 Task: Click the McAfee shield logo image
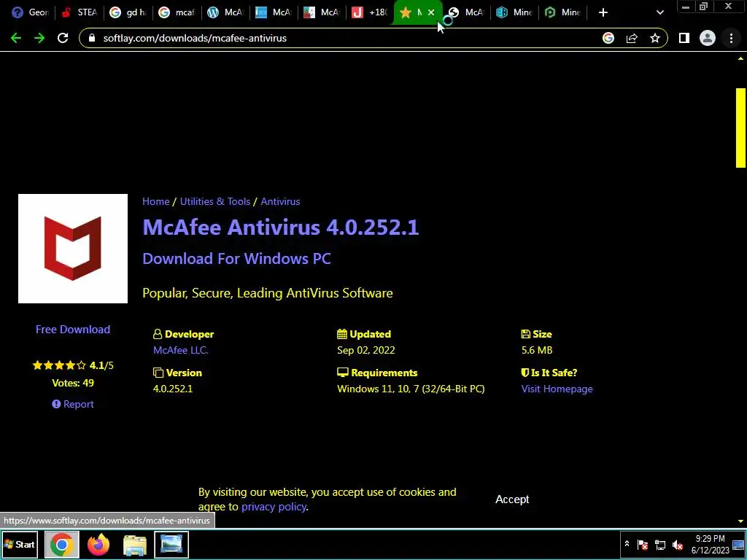[73, 248]
